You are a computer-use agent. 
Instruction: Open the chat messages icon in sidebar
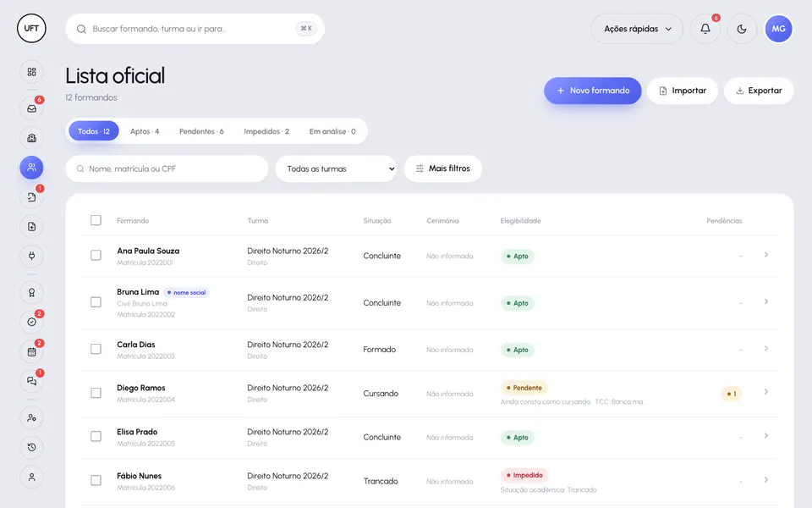pyautogui.click(x=31, y=381)
